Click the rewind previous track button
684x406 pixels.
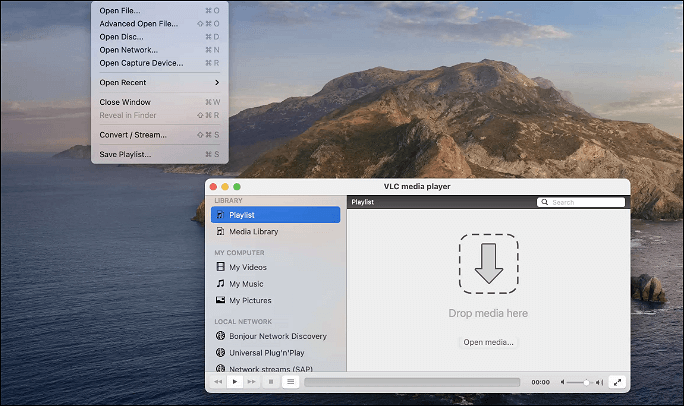[x=218, y=382]
